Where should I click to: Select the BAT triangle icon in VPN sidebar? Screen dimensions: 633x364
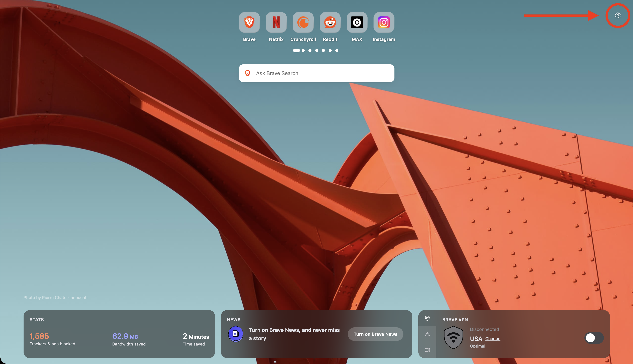point(427,334)
